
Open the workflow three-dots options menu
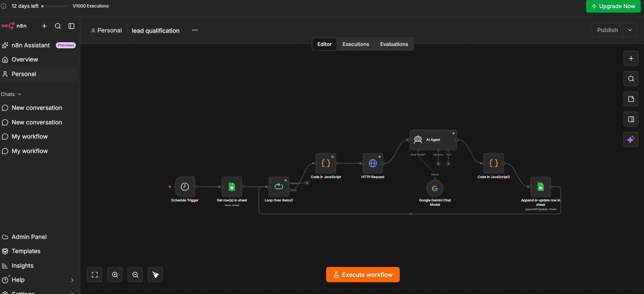[x=195, y=30]
